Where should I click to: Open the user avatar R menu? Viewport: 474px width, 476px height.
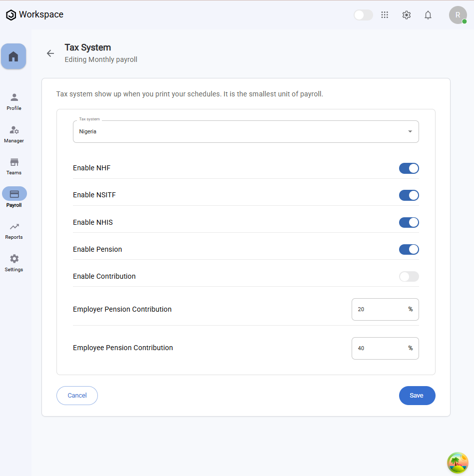tap(458, 15)
